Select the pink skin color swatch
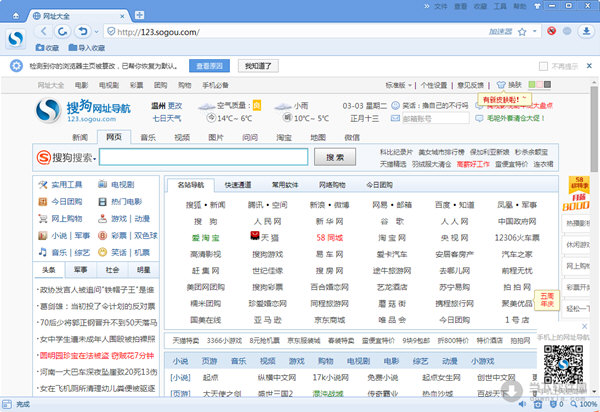Image resolution: width=600 pixels, height=412 pixels. tap(540, 85)
